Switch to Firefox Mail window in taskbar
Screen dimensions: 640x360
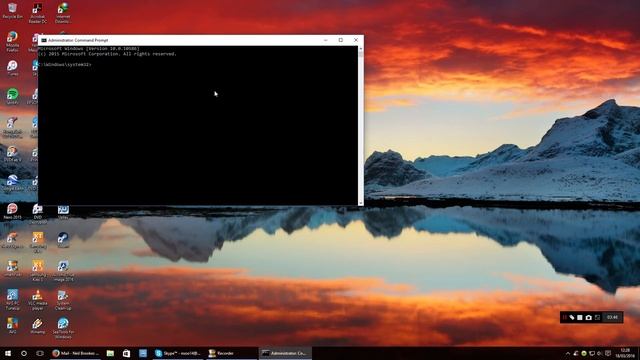(76, 353)
